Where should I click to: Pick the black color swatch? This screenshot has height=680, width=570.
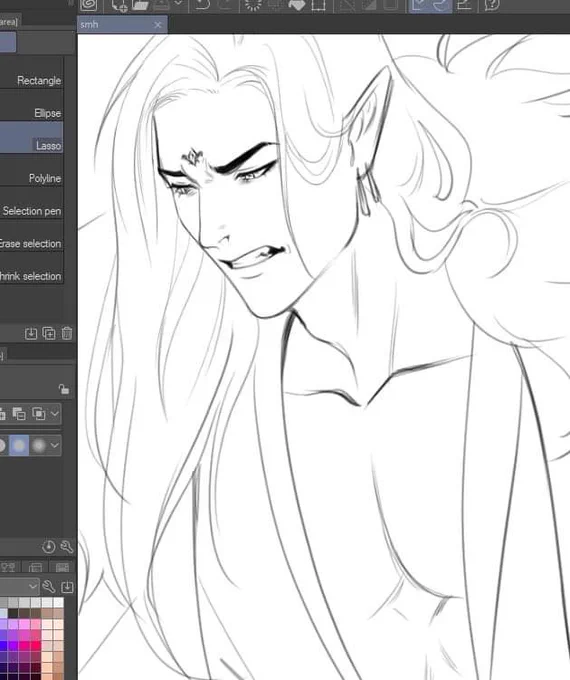click(14, 613)
